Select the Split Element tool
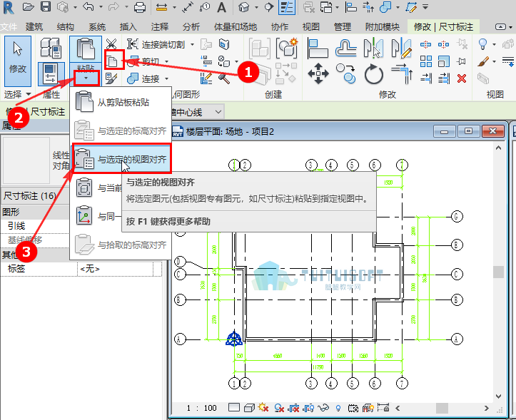The height and width of the screenshot is (420, 516). 425,44
